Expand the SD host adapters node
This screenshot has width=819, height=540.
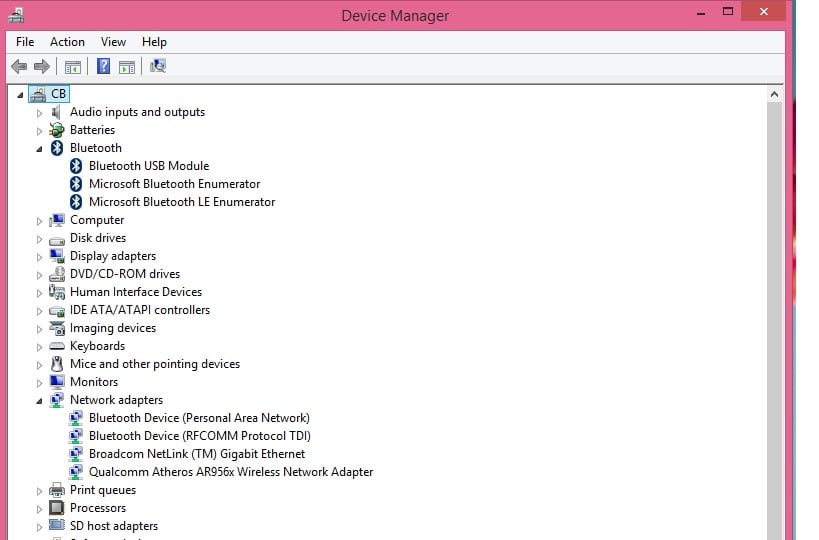(39, 527)
